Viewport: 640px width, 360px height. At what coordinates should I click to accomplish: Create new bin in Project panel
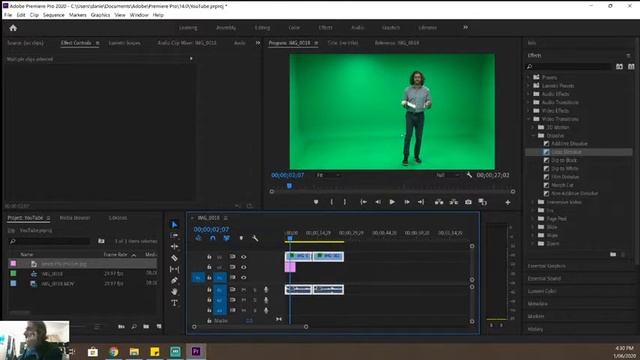[x=146, y=327]
